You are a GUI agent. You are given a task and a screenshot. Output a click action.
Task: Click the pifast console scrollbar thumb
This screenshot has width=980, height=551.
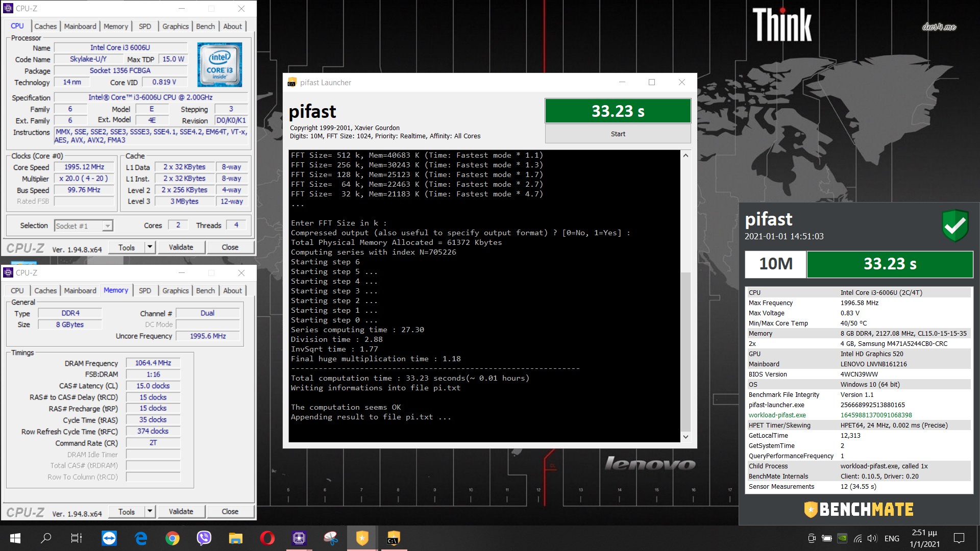685,351
